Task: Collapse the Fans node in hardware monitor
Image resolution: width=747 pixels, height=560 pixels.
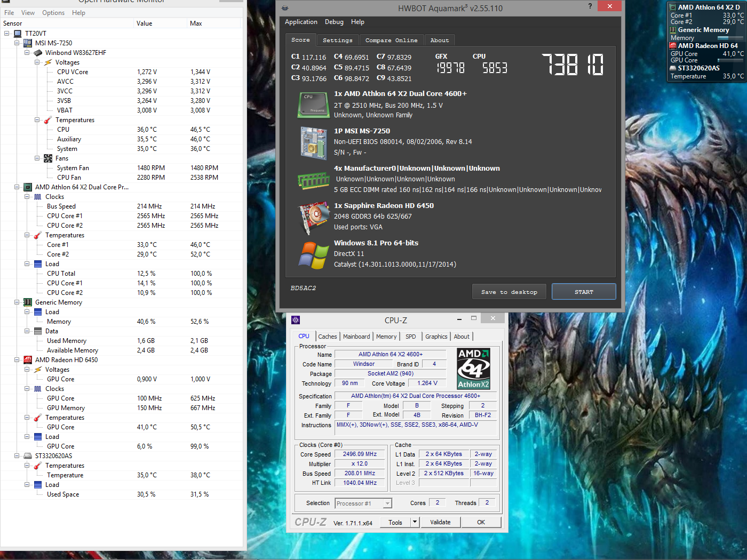Action: 37,158
